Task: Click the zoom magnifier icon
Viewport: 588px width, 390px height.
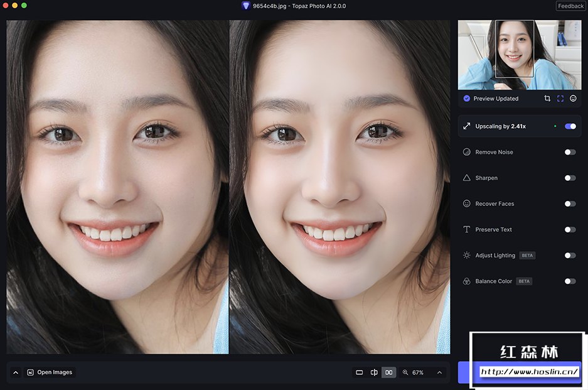Action: click(405, 372)
